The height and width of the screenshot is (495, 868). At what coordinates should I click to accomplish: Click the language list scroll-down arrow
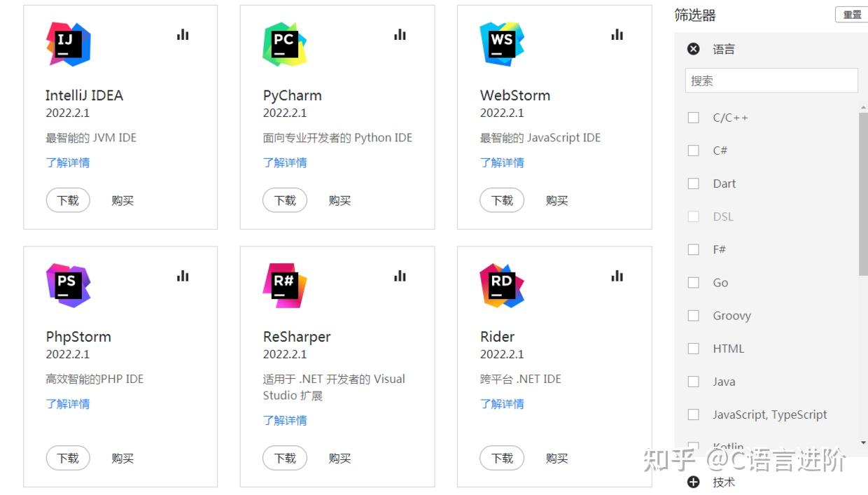[863, 442]
